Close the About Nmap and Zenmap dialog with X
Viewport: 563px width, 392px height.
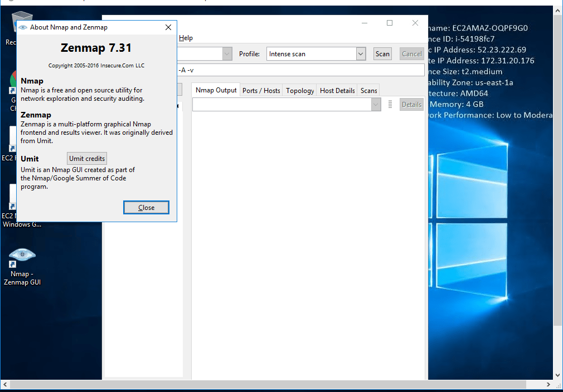168,27
